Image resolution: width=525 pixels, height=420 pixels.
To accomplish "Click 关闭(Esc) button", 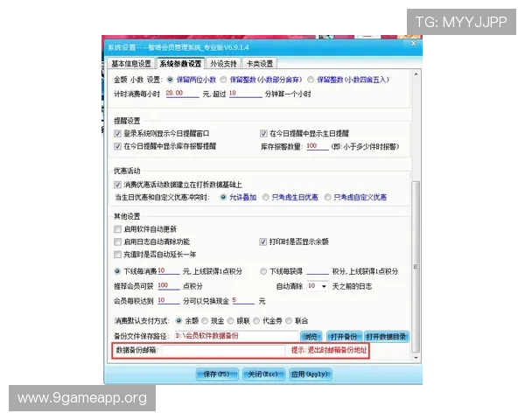I will pyautogui.click(x=263, y=374).
